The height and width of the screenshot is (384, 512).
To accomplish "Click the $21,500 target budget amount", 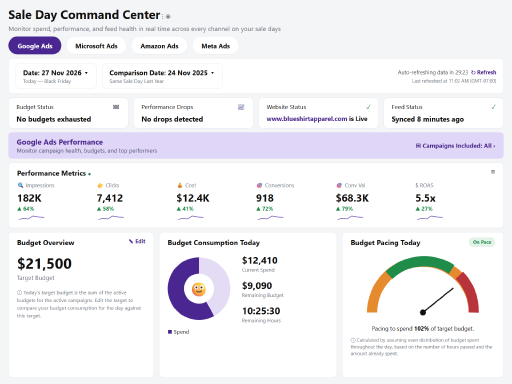I will pos(44,264).
